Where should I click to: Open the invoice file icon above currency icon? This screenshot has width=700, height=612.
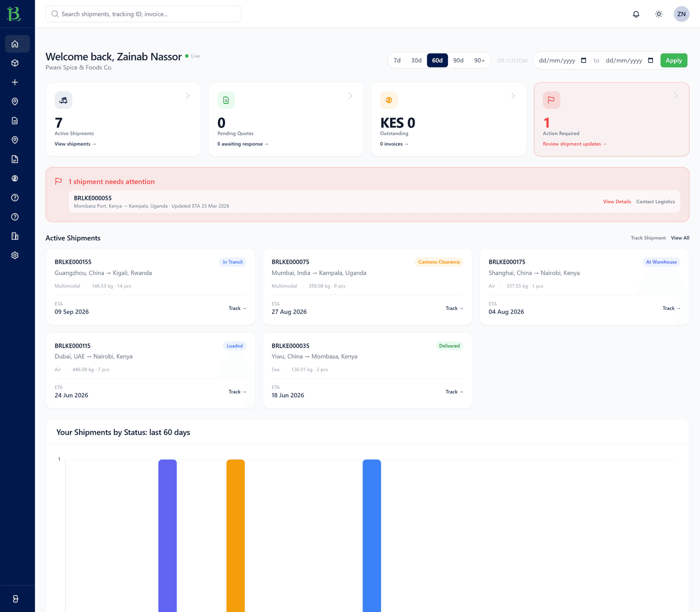(x=15, y=159)
